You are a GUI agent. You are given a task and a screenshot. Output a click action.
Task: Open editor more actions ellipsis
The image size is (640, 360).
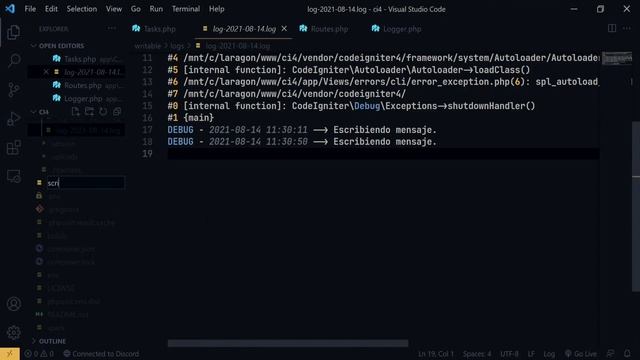click(x=627, y=28)
